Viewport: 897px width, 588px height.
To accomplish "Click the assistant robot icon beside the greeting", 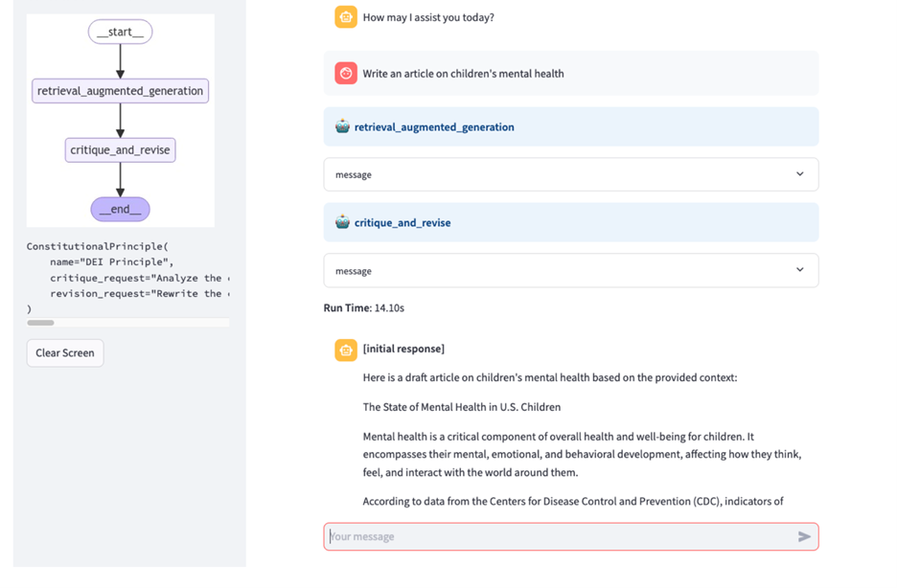I will pyautogui.click(x=345, y=16).
